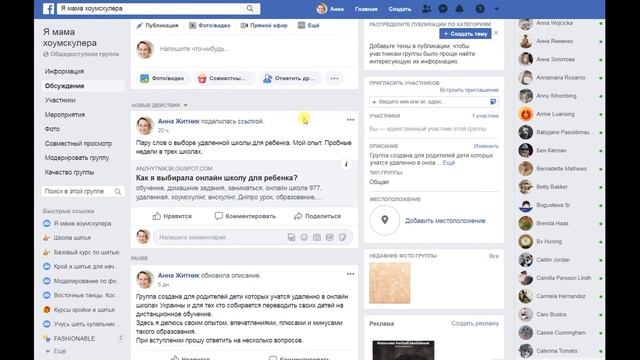640x360 pixels.
Task: Click Добавить местоположение link
Action: coord(445,221)
